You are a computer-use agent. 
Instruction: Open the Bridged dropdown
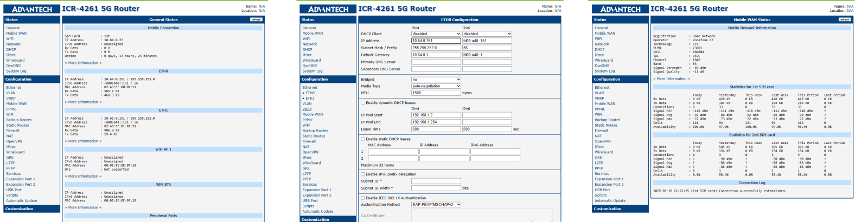436,80
